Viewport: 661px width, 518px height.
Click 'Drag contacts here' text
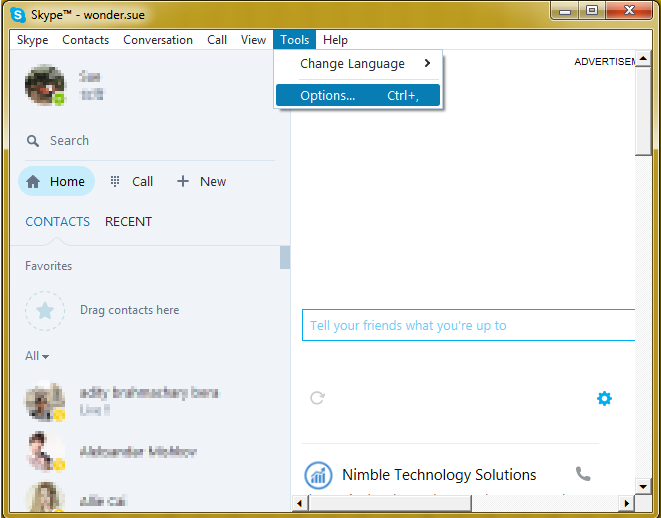(x=129, y=310)
